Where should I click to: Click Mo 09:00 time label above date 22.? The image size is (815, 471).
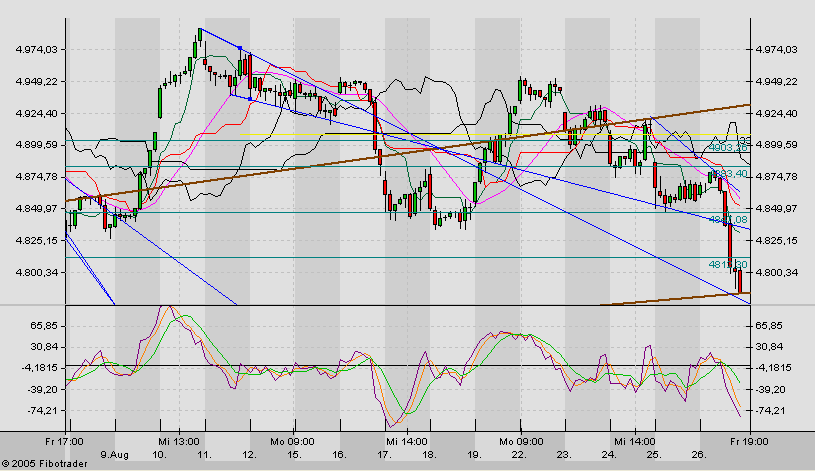[521, 442]
